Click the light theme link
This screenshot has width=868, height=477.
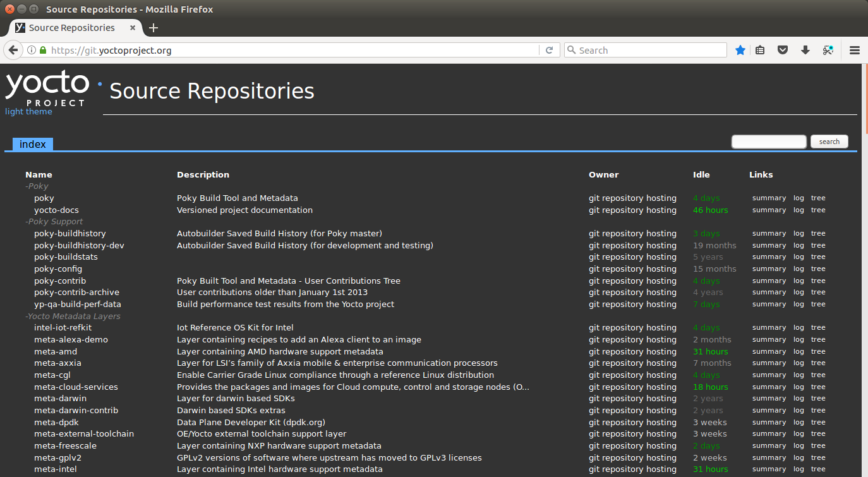(28, 112)
